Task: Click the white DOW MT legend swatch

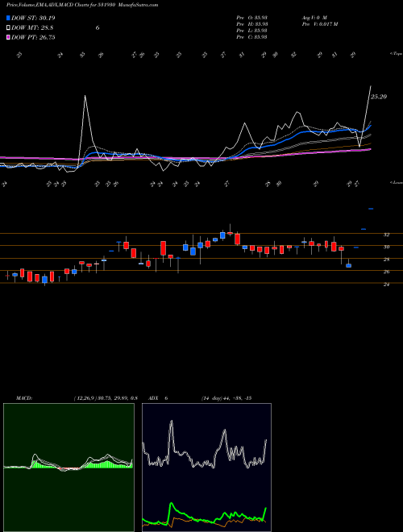Action: point(9,28)
